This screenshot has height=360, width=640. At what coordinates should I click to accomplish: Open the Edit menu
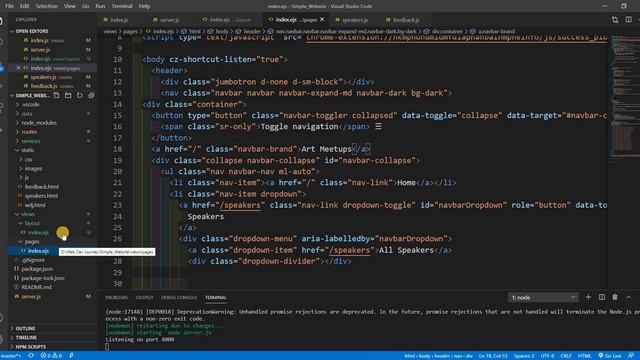coord(24,6)
